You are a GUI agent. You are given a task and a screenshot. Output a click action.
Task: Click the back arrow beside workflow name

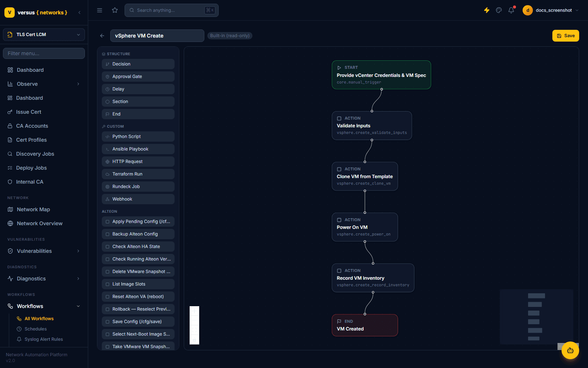tap(102, 36)
